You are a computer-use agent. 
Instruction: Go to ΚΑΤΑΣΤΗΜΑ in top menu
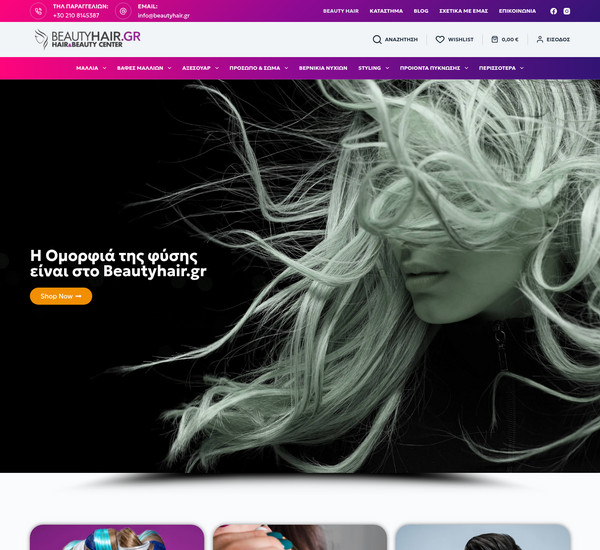386,11
